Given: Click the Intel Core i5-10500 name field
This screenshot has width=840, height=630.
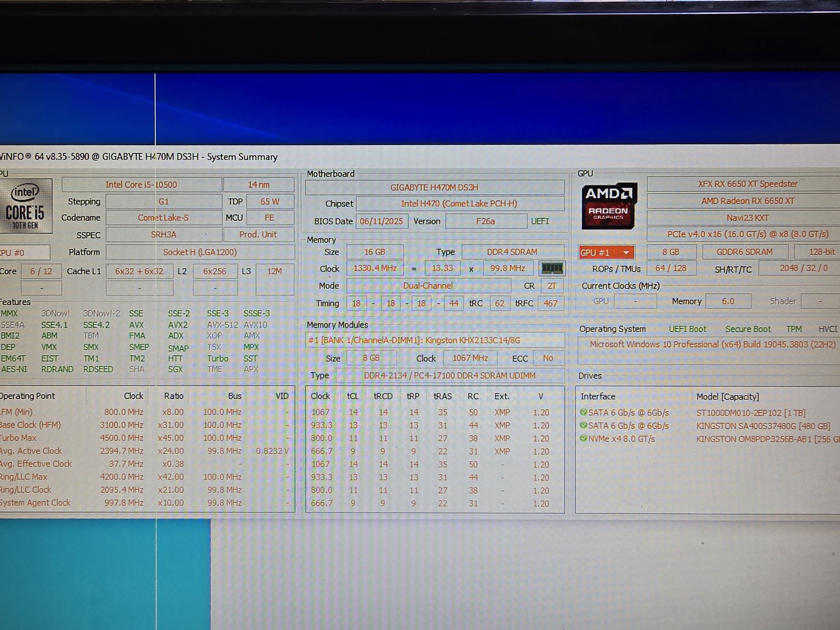Looking at the screenshot, I should 141,184.
